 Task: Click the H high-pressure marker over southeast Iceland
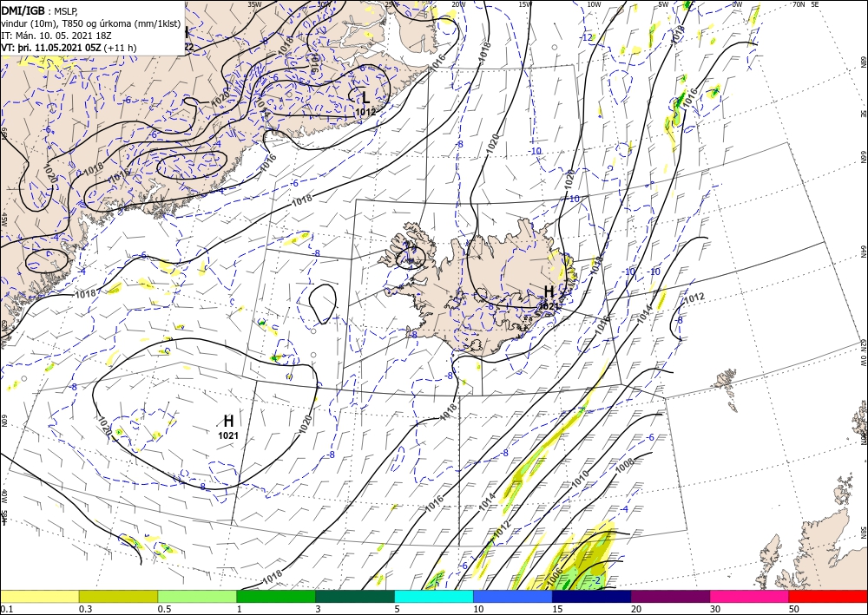(549, 291)
